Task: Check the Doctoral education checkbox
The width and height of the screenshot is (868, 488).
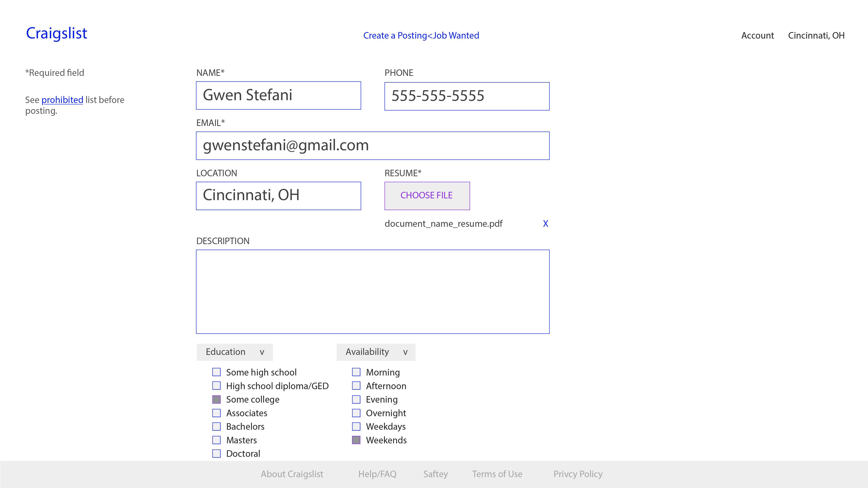Action: [216, 454]
